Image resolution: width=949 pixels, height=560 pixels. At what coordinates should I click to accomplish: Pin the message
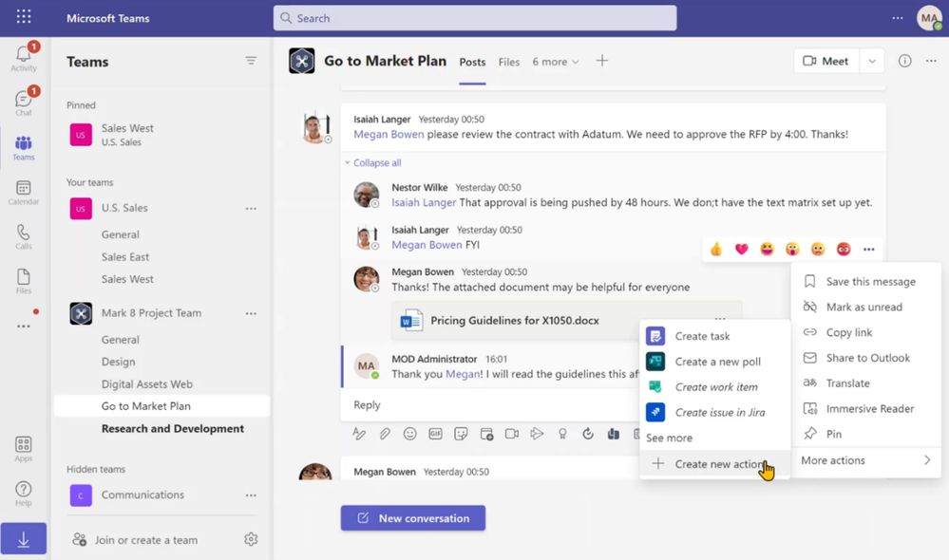tap(866, 434)
